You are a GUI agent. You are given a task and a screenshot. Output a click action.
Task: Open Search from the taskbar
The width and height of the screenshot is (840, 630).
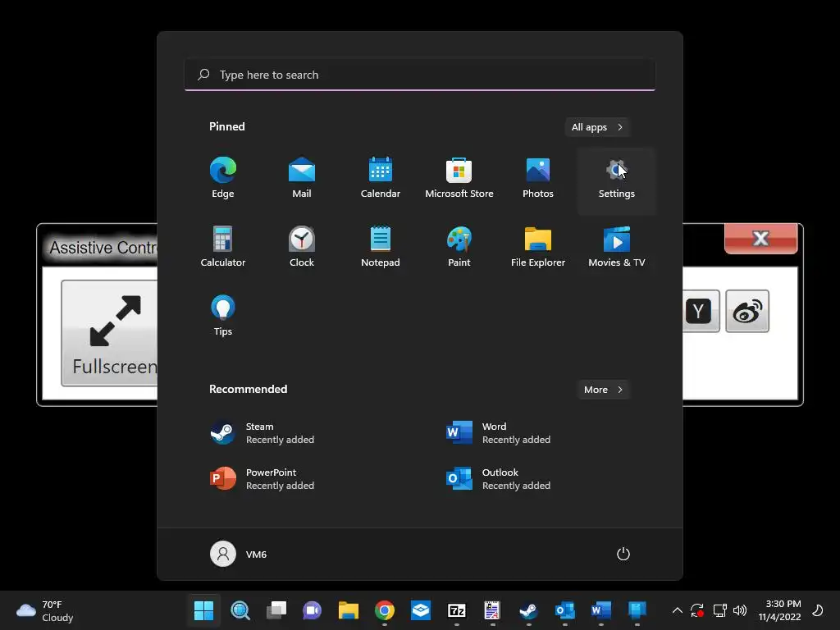[x=240, y=610]
